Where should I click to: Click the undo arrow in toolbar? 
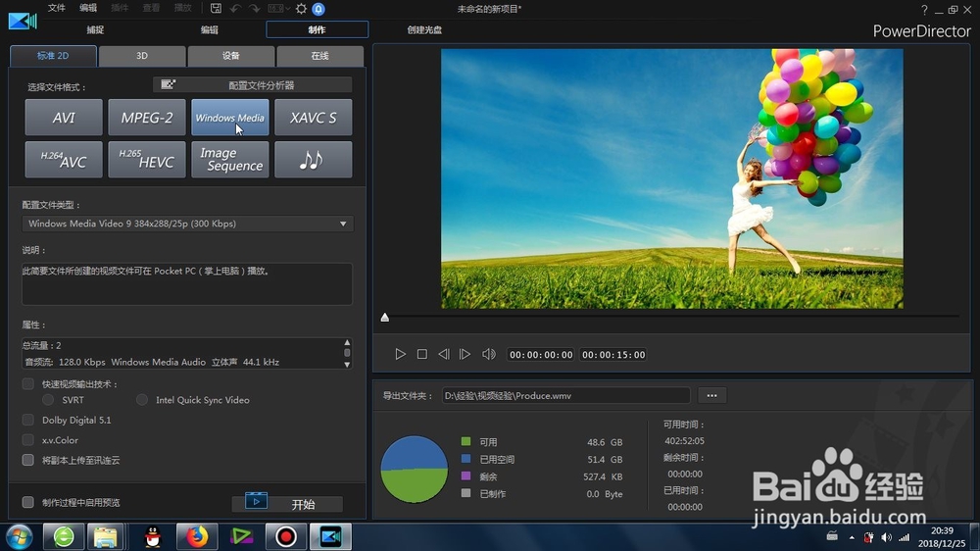pos(235,8)
